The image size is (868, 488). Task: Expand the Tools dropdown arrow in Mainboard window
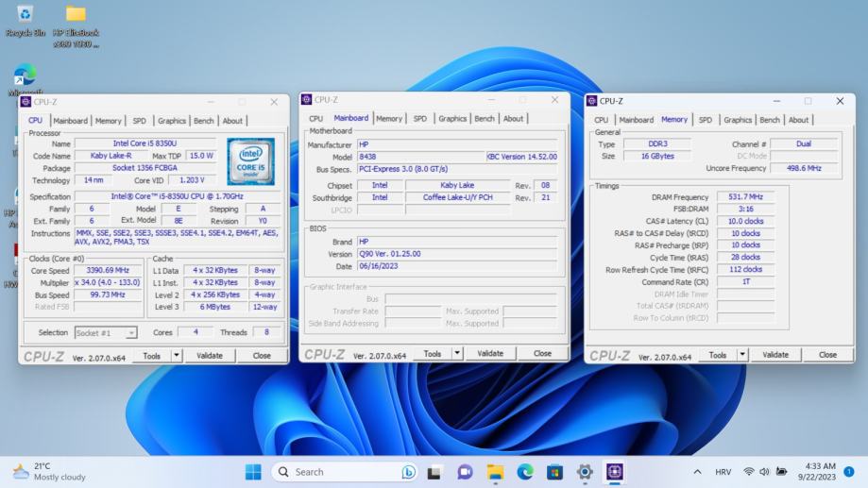457,353
